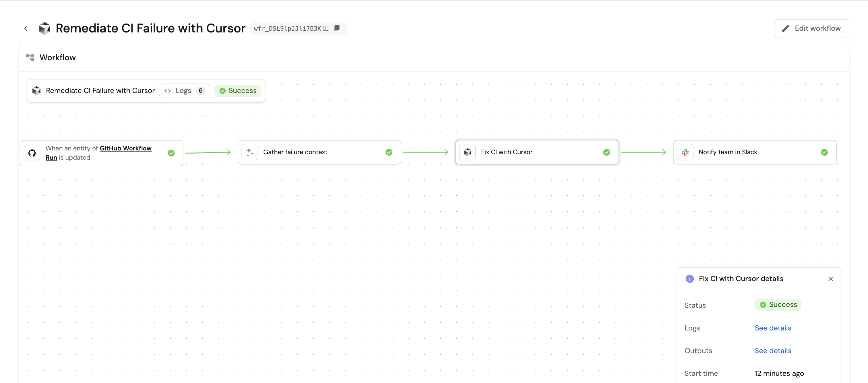
Task: Open the Logs 6 button
Action: [184, 91]
